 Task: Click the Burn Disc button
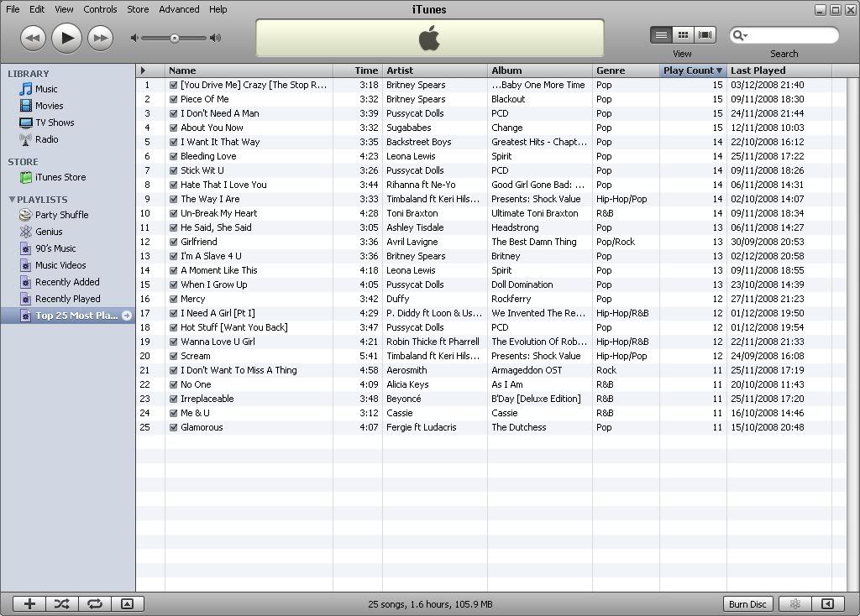tap(747, 603)
